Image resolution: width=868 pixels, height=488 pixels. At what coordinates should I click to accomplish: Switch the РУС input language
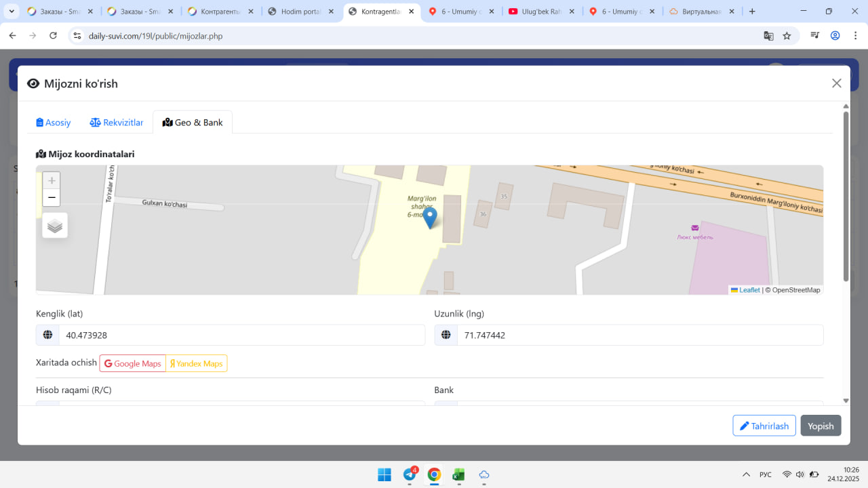[766, 474]
